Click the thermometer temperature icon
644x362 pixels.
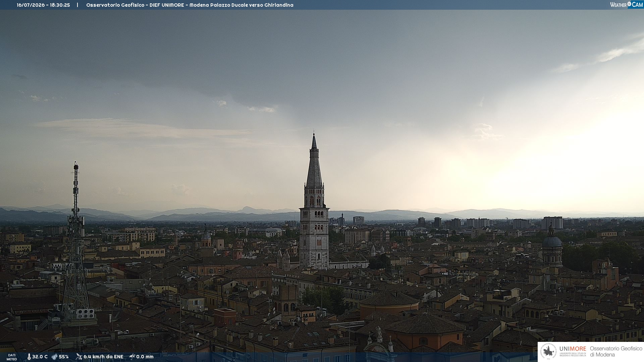pos(29,357)
